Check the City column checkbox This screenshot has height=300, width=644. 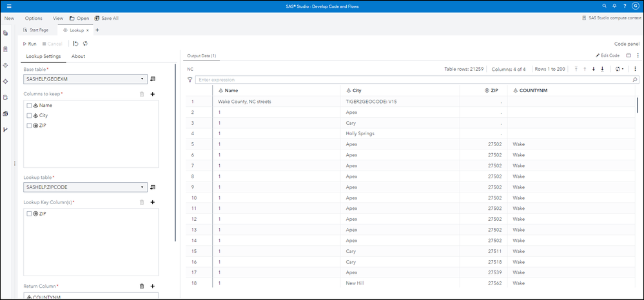point(29,116)
